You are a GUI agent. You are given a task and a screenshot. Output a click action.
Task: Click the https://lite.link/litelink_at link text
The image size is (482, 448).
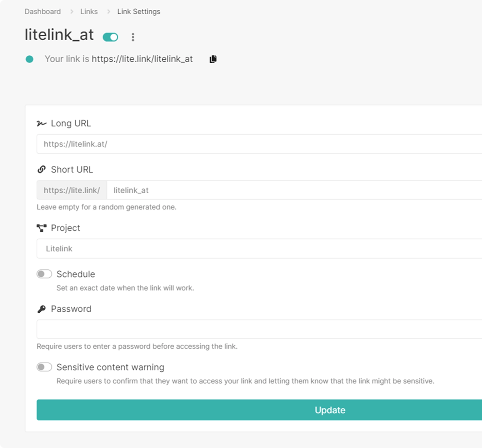pos(142,59)
